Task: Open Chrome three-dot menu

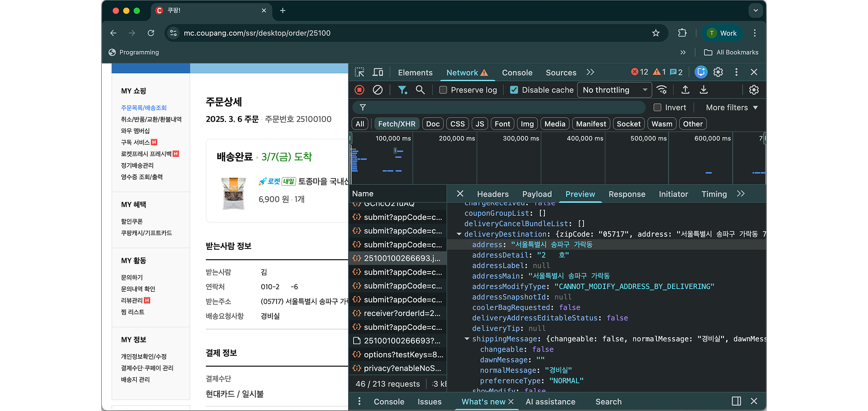Action: click(754, 33)
